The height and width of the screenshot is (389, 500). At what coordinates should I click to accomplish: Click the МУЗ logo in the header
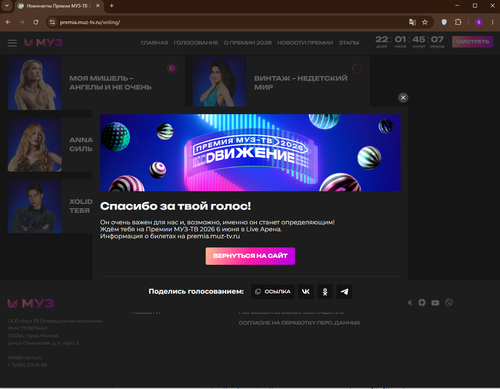pyautogui.click(x=43, y=42)
